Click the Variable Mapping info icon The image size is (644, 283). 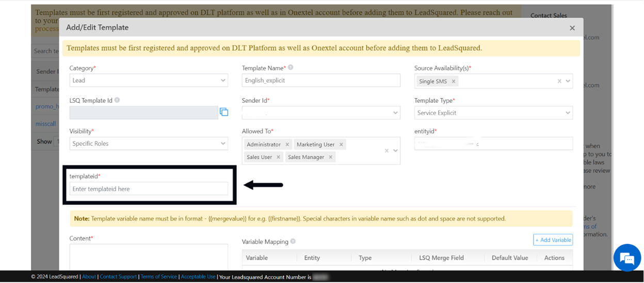click(293, 241)
